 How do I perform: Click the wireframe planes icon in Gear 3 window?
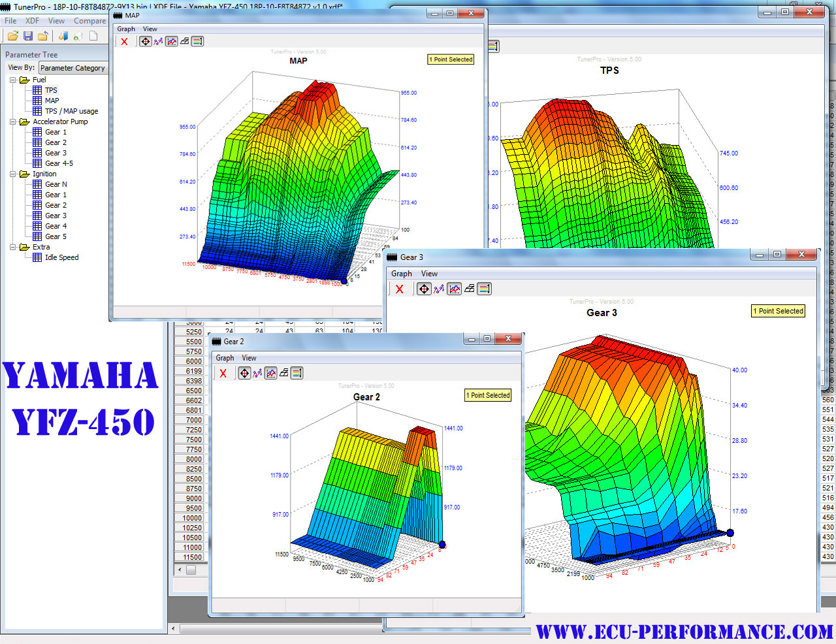tap(469, 289)
